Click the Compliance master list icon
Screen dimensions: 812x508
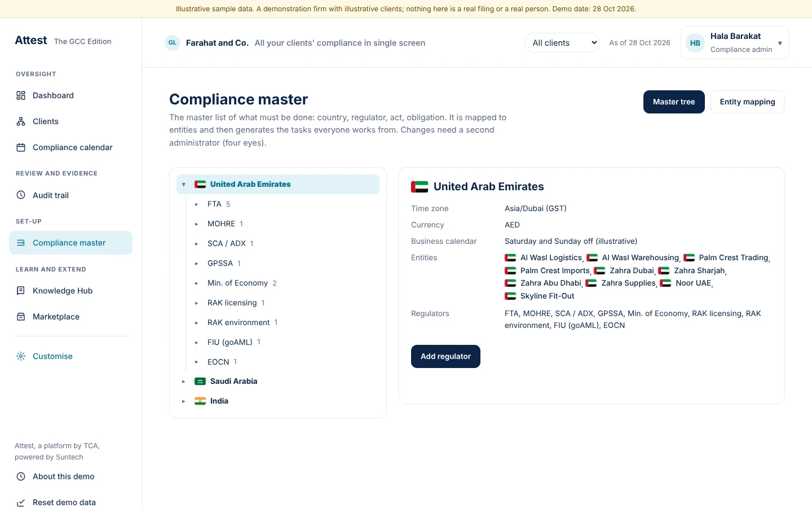coord(21,243)
